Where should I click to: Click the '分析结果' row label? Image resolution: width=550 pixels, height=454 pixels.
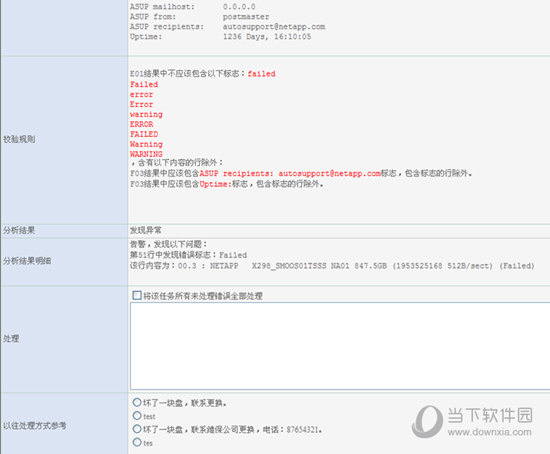pos(19,231)
